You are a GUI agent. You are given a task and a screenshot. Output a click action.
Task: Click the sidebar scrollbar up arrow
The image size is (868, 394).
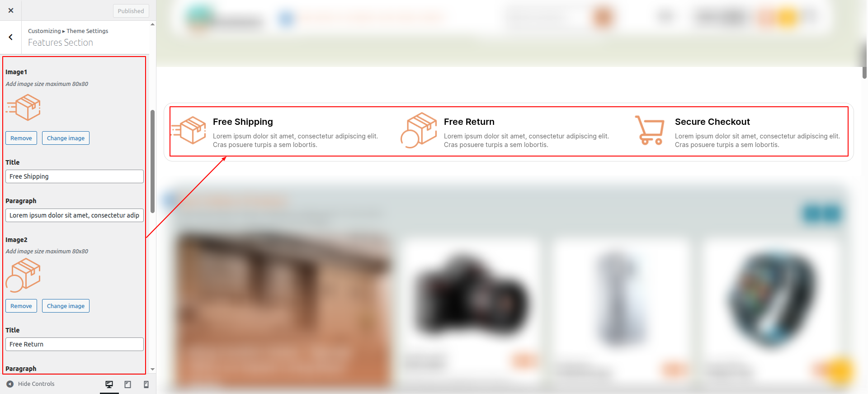coord(152,24)
